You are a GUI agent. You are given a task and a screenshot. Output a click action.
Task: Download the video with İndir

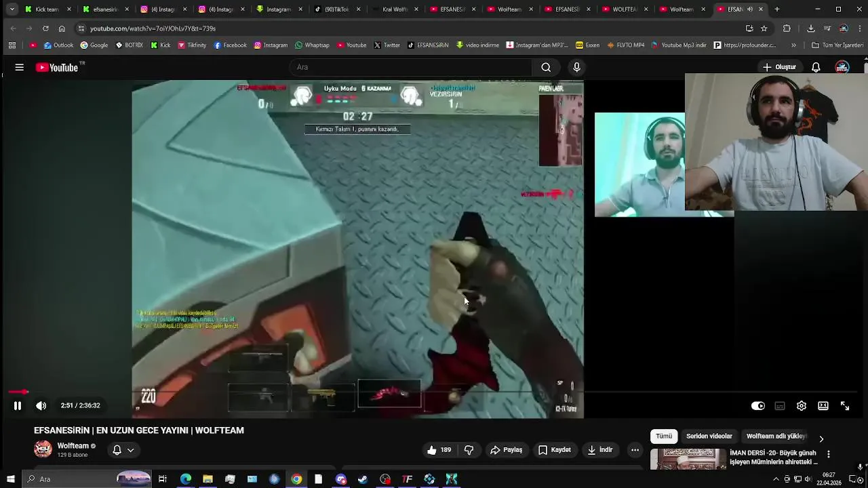(599, 449)
